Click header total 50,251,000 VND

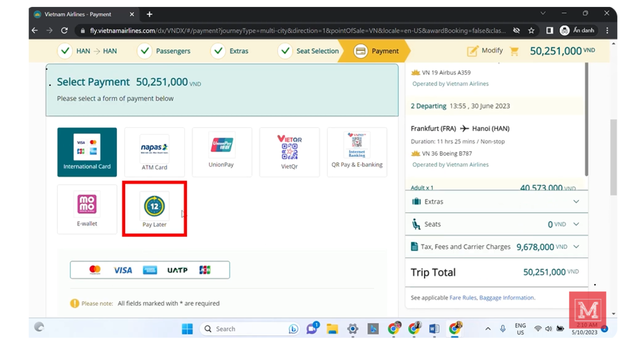point(562,51)
